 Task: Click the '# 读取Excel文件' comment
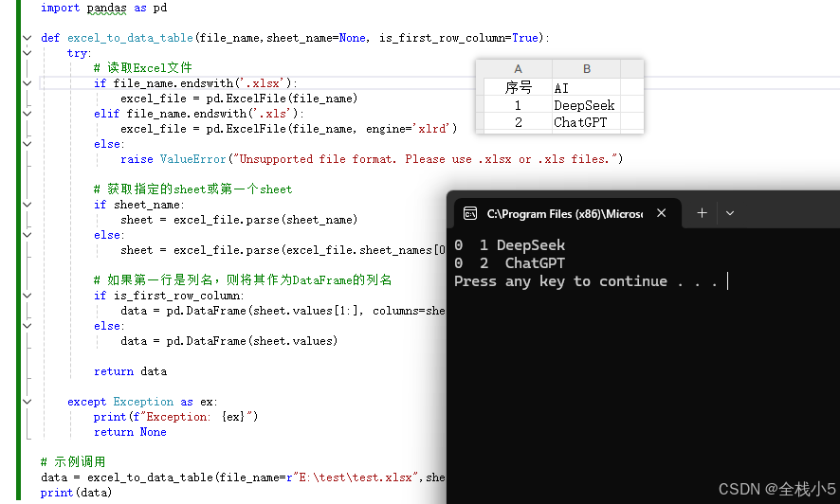click(142, 68)
